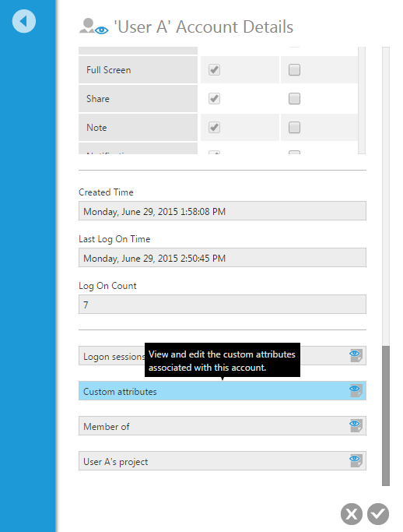
Task: Click the blue back arrow icon
Action: (23, 21)
